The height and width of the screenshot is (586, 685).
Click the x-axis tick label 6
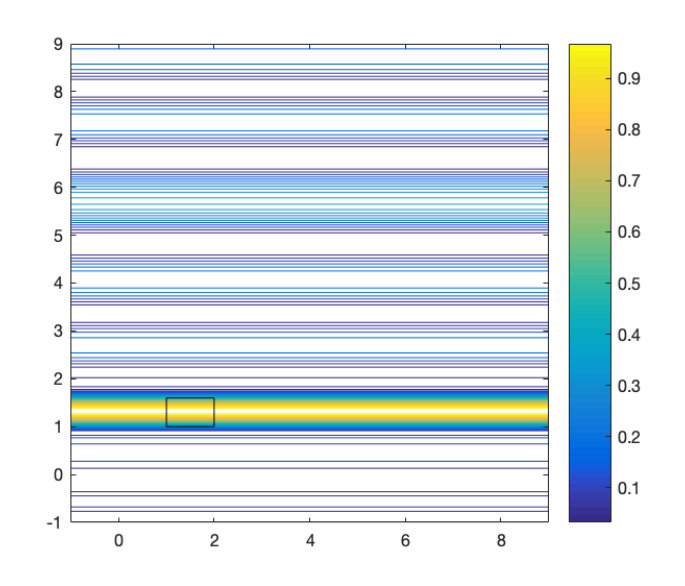coord(405,541)
